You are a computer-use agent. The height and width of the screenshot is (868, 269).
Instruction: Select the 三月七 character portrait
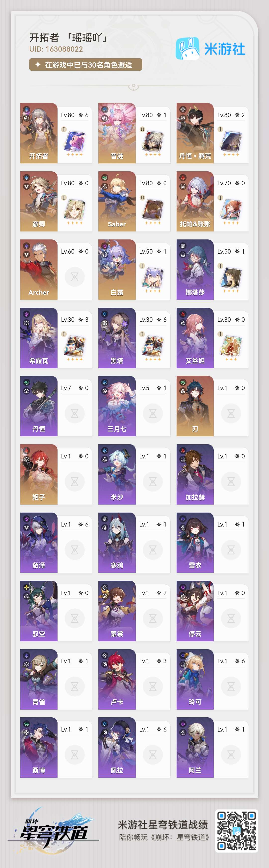tap(117, 406)
